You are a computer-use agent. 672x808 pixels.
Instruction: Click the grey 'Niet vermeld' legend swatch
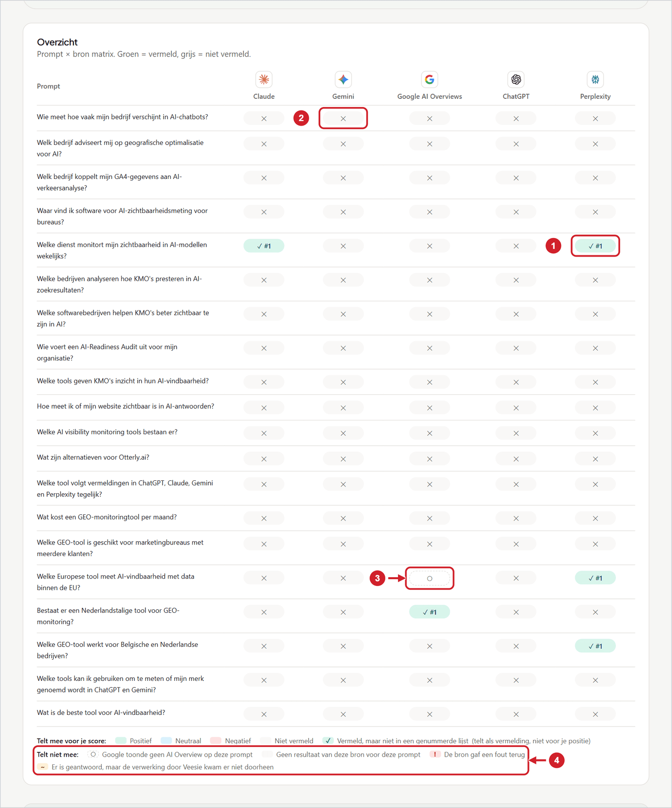click(x=266, y=741)
